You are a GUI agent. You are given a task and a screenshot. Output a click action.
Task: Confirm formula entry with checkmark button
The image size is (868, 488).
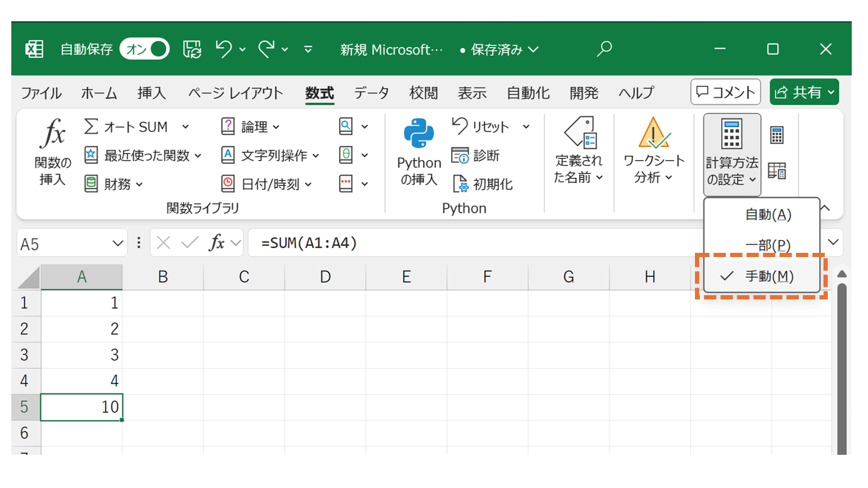(x=189, y=243)
